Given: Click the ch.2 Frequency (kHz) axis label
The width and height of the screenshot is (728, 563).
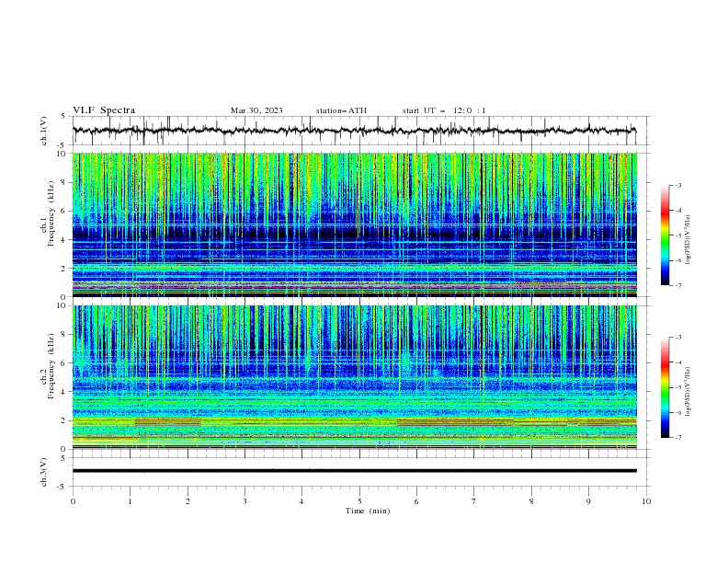Looking at the screenshot, I should tap(47, 366).
